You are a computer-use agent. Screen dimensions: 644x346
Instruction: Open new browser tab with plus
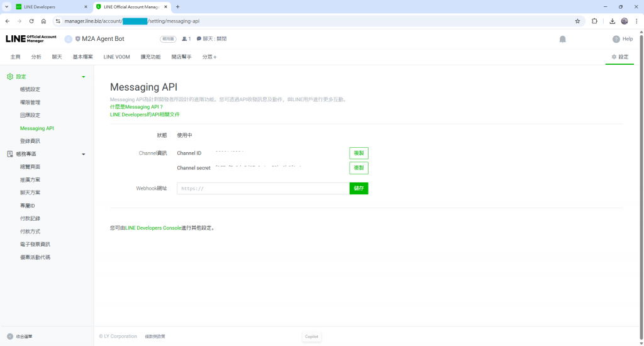pos(178,6)
